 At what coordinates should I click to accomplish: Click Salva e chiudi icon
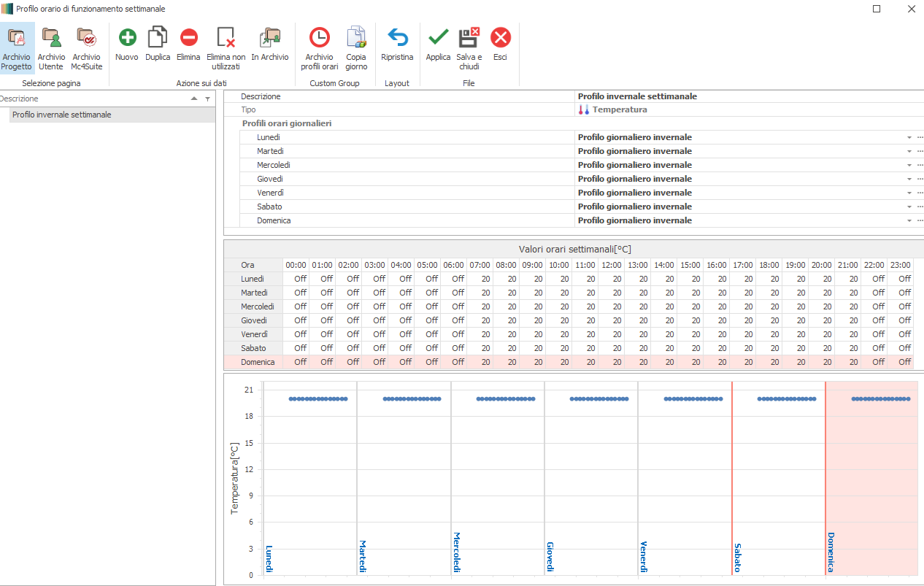[469, 38]
